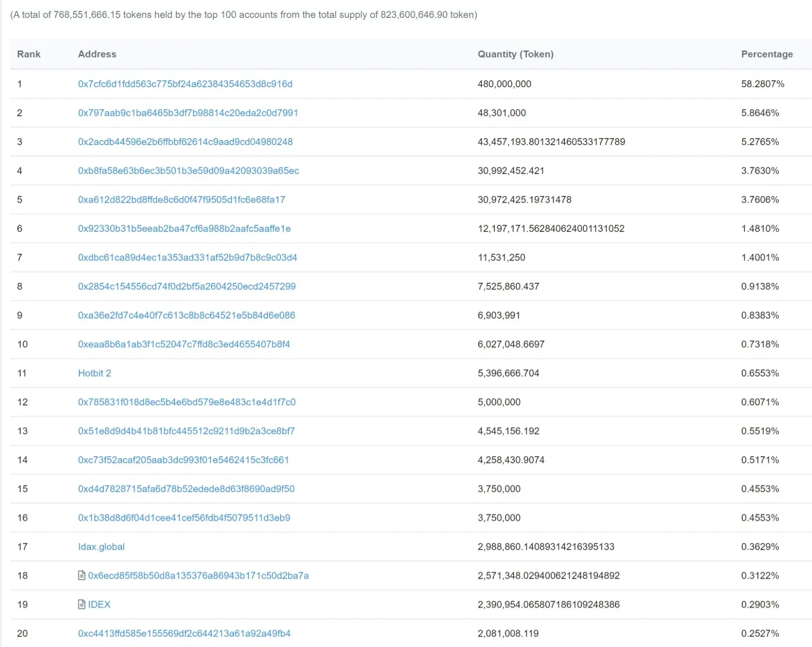The height and width of the screenshot is (647, 812).
Task: Select quantity 6,027,048.6697
Action: [x=511, y=344]
